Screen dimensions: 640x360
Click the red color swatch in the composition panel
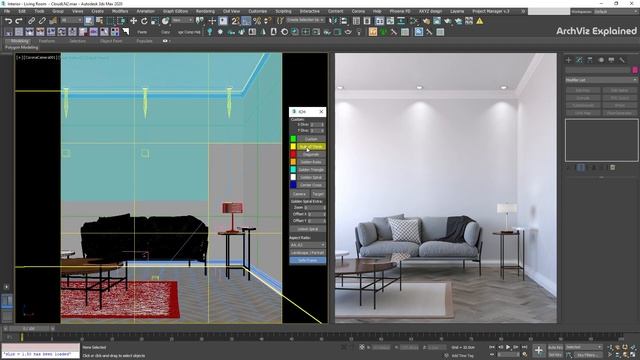(293, 154)
